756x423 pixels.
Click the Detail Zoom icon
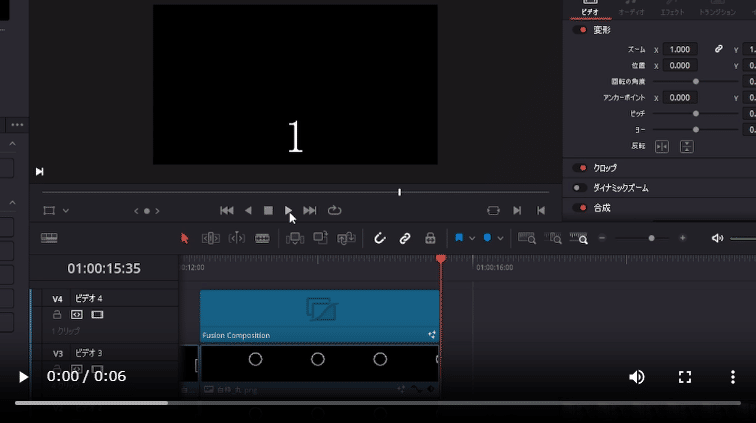click(x=553, y=238)
